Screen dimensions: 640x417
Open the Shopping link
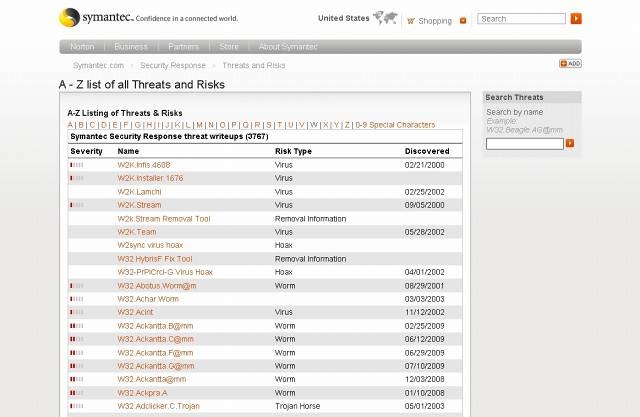tap(435, 21)
